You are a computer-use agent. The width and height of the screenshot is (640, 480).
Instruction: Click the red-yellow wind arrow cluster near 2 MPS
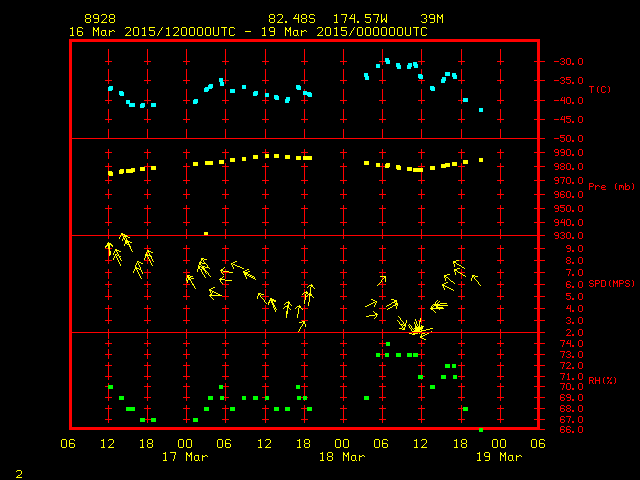pyautogui.click(x=417, y=329)
